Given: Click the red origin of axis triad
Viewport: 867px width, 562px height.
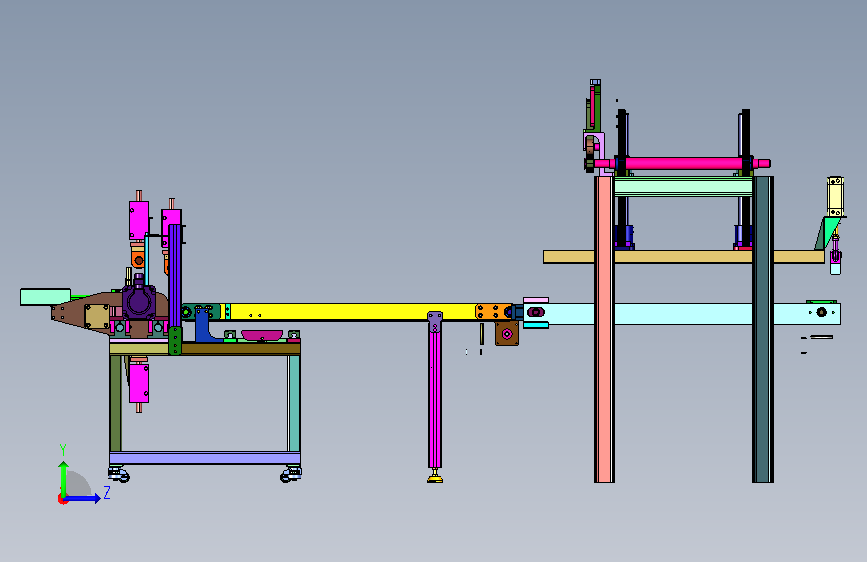Looking at the screenshot, I should (x=62, y=499).
